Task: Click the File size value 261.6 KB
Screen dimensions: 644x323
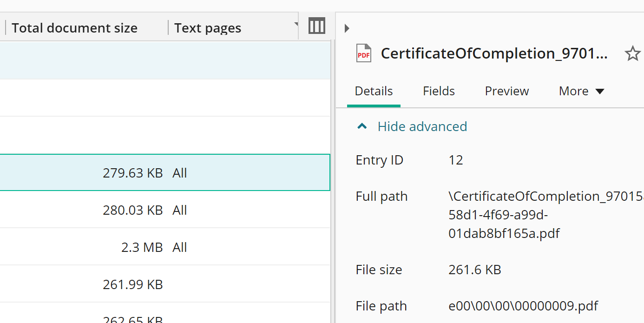Action: click(474, 270)
